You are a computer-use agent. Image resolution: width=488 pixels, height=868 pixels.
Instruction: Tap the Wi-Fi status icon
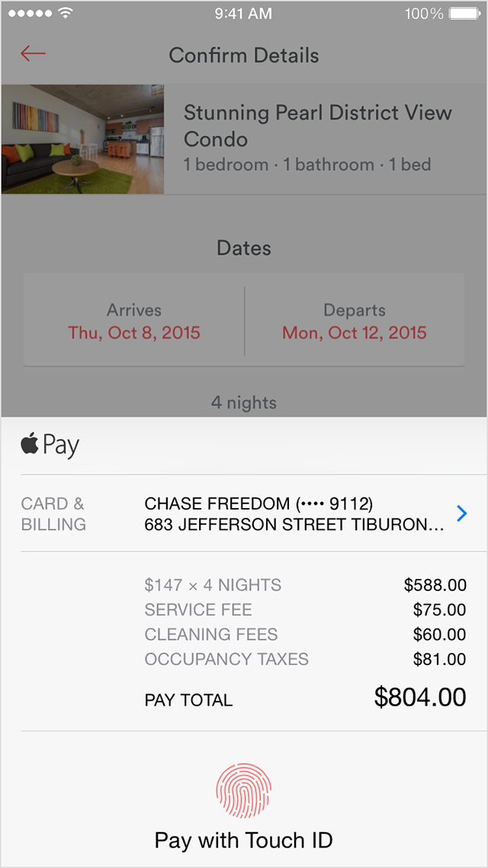pyautogui.click(x=66, y=14)
